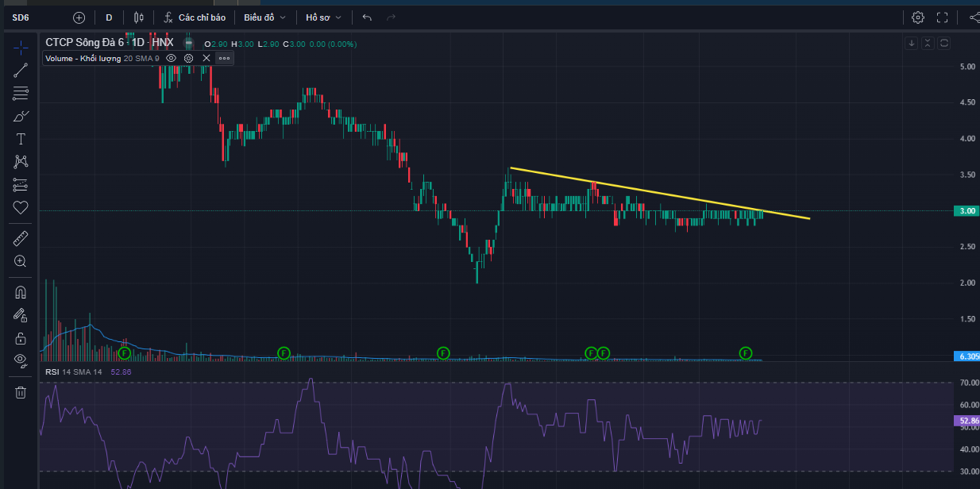Toggle hide all drawings eye icon
Screen dimensions: 980x489
click(x=21, y=360)
